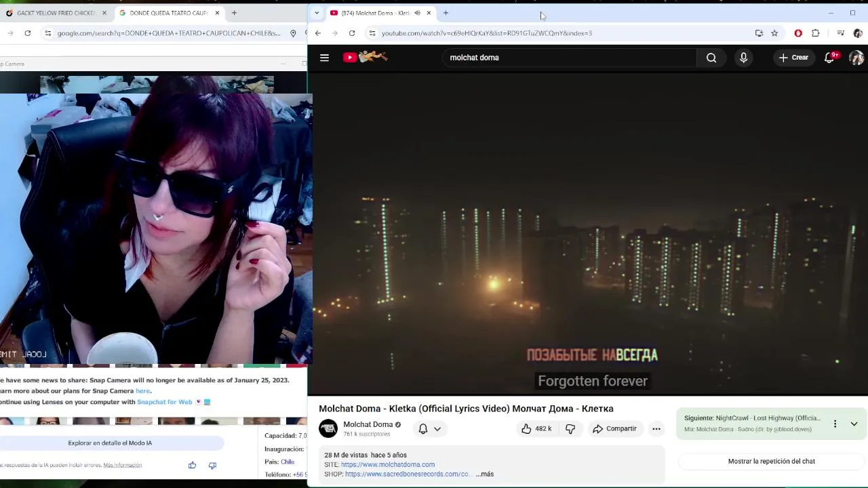Screen dimensions: 868x488
Task: Open the 'Snapchat for Web' link
Action: tap(165, 402)
